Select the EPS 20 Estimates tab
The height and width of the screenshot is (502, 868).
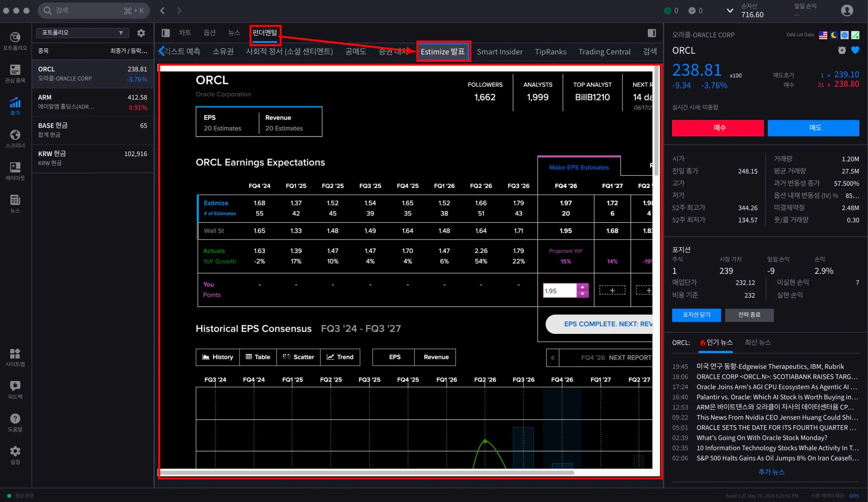(x=227, y=122)
